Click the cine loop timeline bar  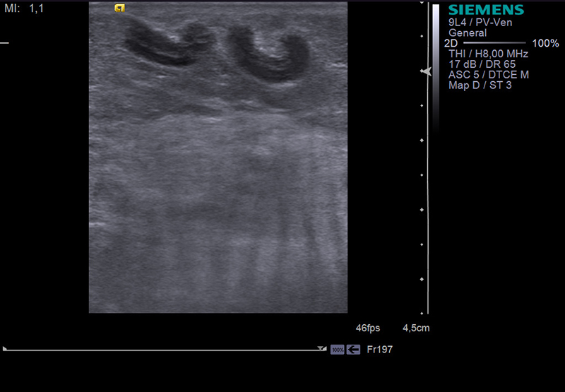click(x=164, y=350)
